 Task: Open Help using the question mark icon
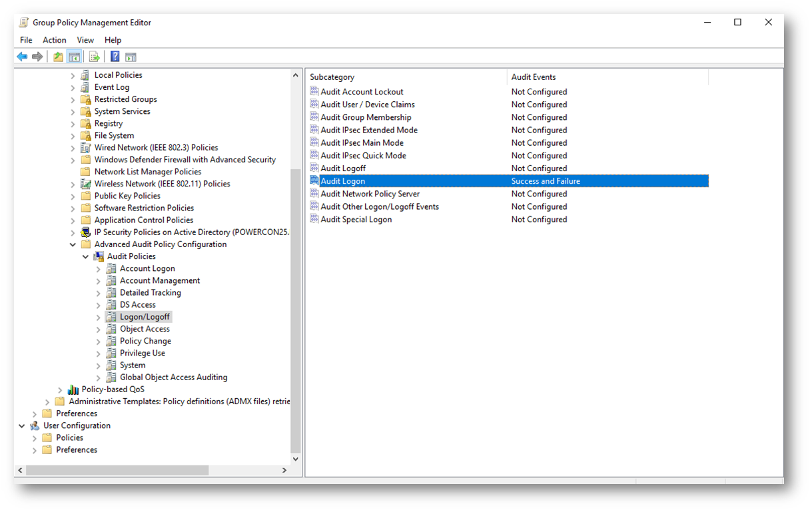click(x=115, y=57)
